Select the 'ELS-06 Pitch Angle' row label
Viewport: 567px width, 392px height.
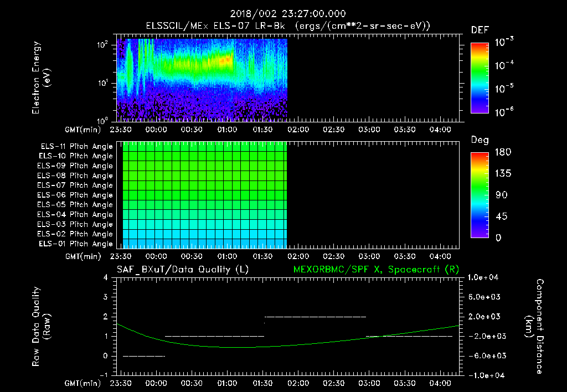point(75,195)
